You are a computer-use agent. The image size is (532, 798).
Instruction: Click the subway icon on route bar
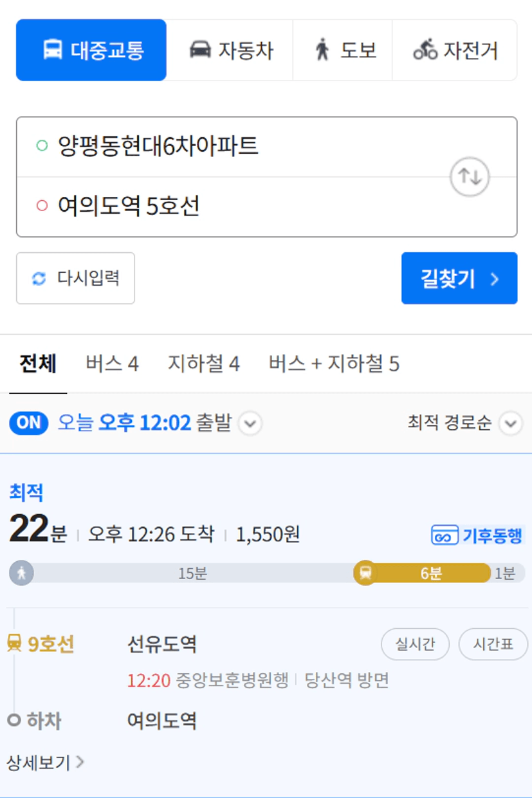365,573
